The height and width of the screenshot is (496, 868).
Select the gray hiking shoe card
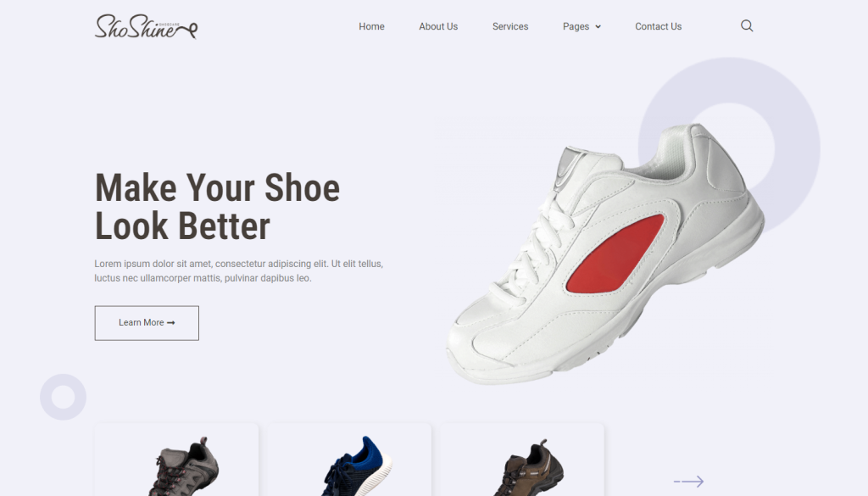(176, 460)
